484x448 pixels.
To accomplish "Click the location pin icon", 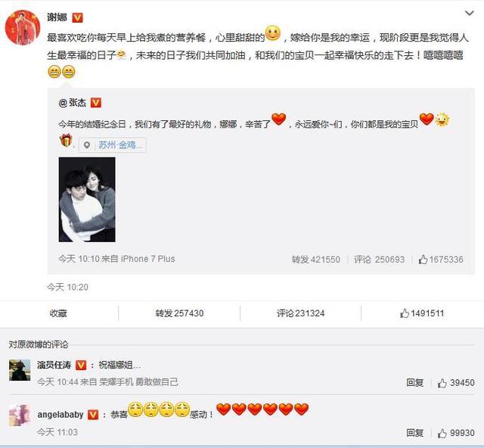I will (x=87, y=145).
